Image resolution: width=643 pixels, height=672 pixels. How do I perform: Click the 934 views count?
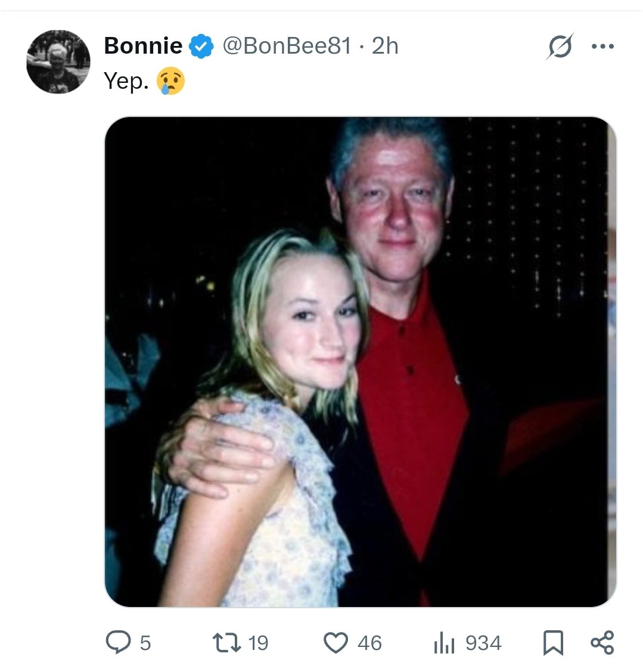483,643
